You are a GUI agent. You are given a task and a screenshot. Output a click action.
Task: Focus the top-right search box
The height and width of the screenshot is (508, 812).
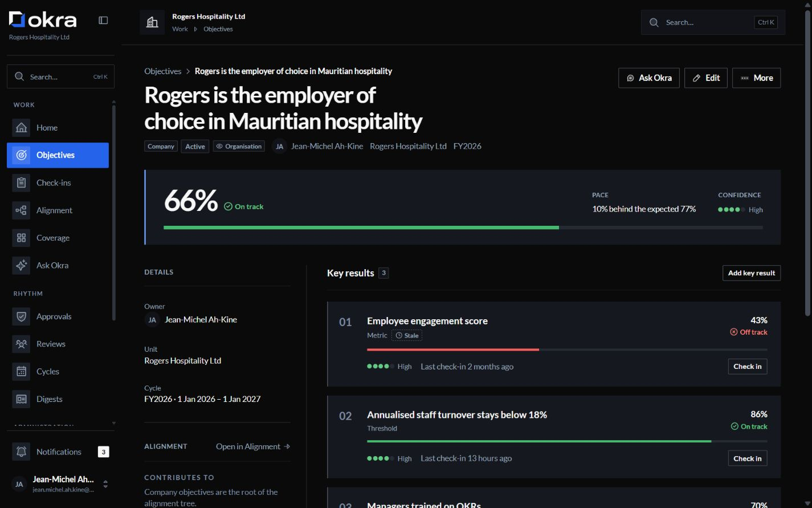pyautogui.click(x=713, y=22)
